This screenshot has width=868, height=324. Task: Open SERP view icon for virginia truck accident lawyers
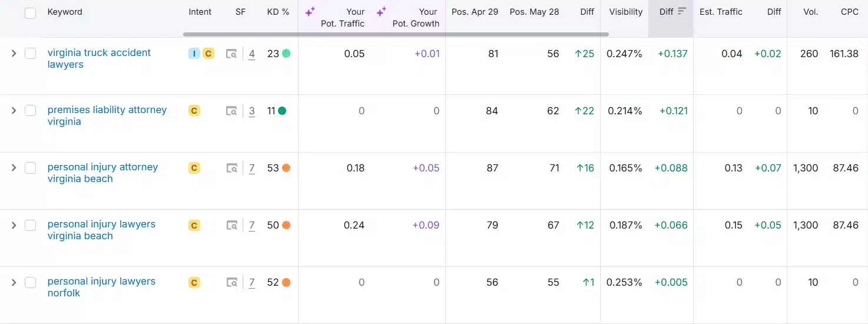tap(232, 54)
